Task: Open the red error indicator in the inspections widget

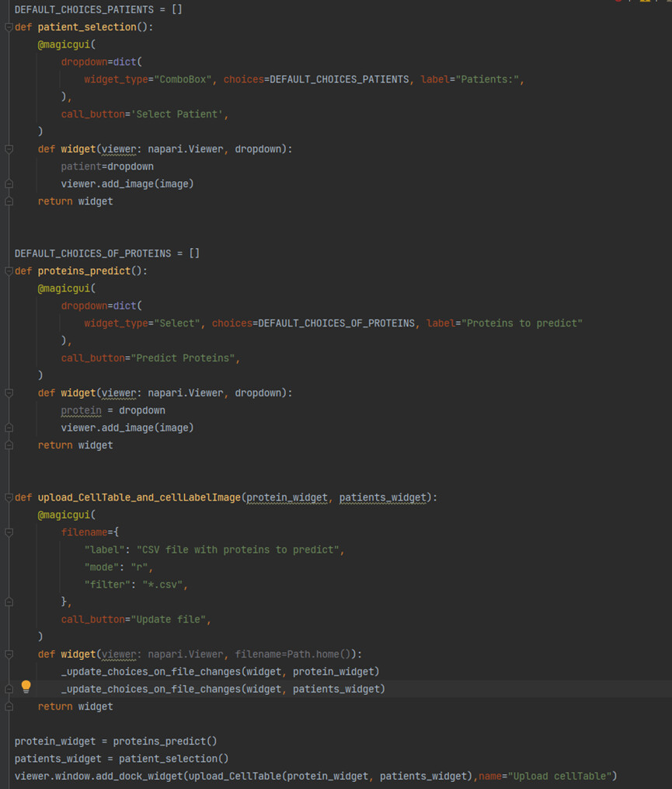Action: [618, 2]
